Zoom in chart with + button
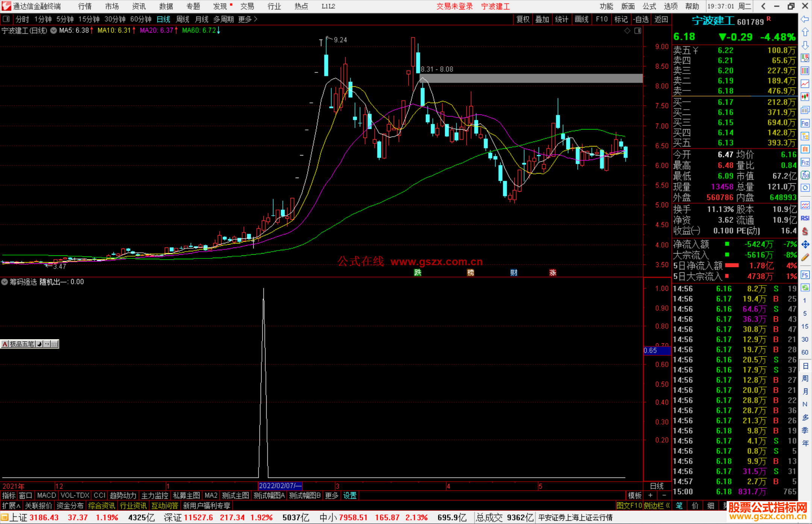The image size is (812, 524). 650,495
